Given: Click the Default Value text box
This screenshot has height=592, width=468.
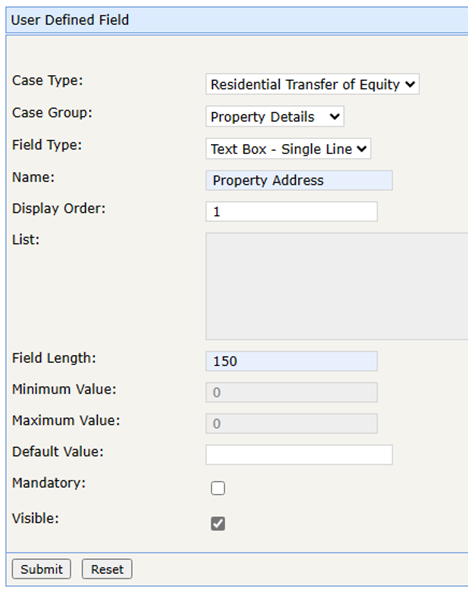Looking at the screenshot, I should tap(299, 455).
